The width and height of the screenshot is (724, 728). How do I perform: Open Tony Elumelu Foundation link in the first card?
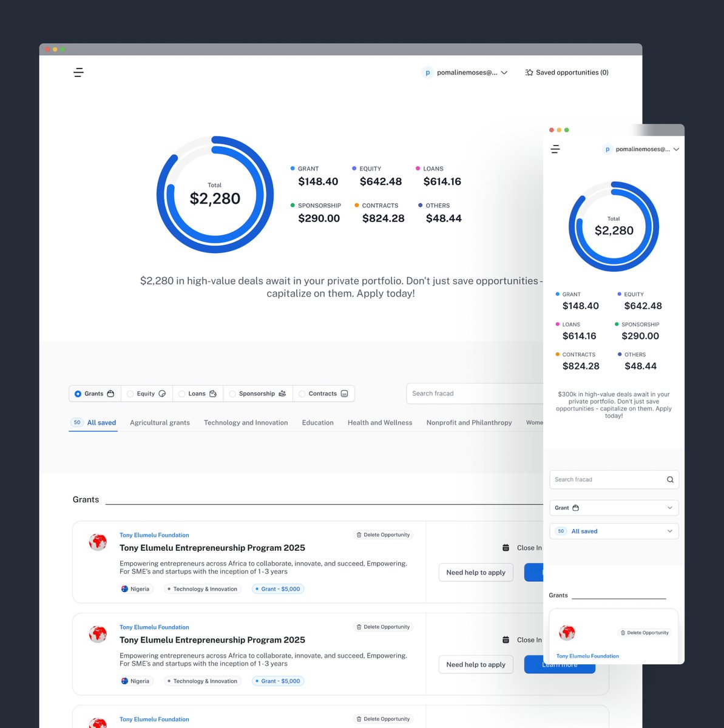pyautogui.click(x=154, y=535)
